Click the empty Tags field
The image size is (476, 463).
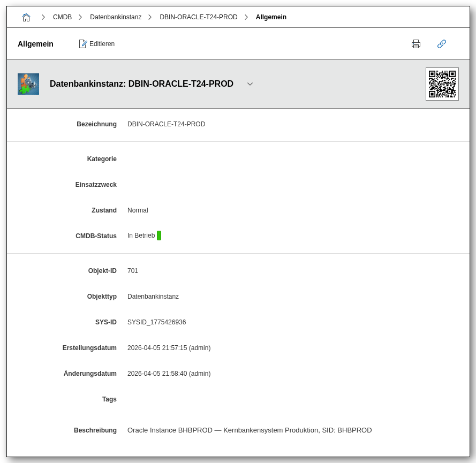[x=161, y=399]
